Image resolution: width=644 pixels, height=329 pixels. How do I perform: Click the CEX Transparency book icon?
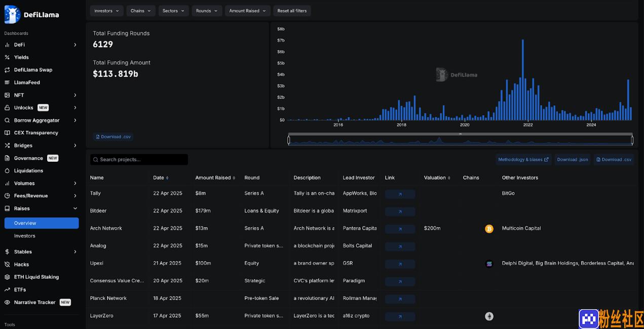[7, 133]
